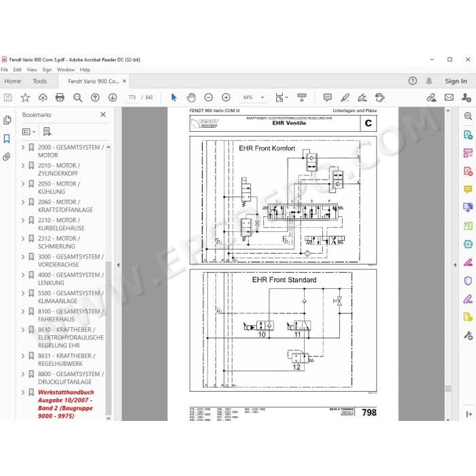Click the Zoom out minus icon

(x=209, y=97)
